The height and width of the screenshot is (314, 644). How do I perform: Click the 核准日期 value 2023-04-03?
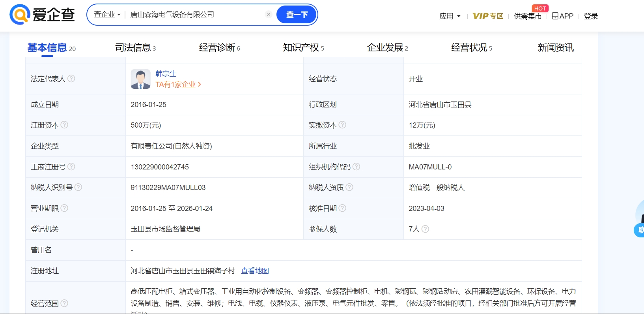pyautogui.click(x=426, y=209)
